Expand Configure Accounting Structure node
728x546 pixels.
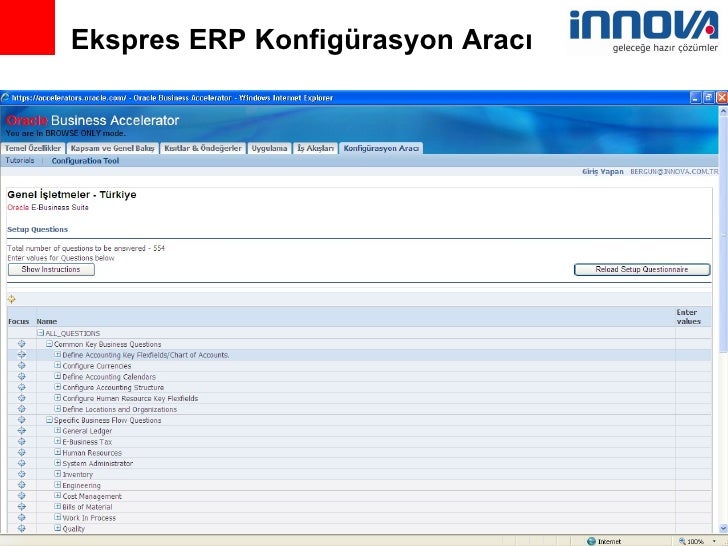pyautogui.click(x=58, y=387)
